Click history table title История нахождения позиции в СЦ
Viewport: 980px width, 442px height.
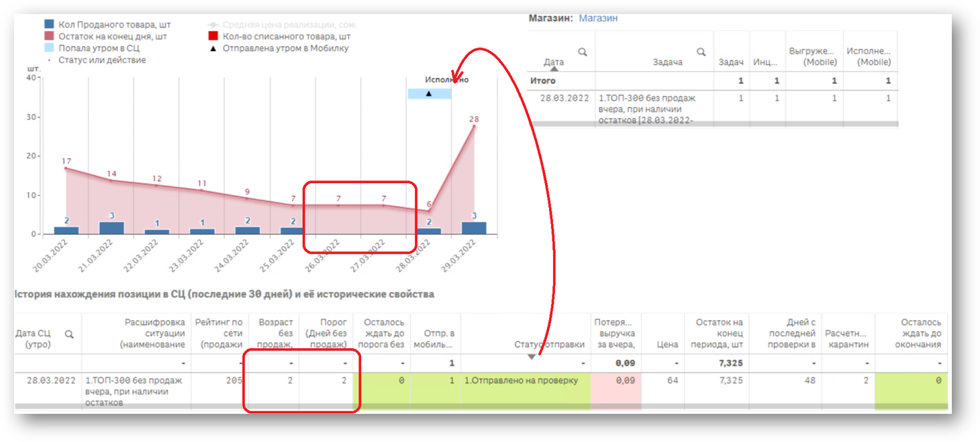(x=225, y=294)
